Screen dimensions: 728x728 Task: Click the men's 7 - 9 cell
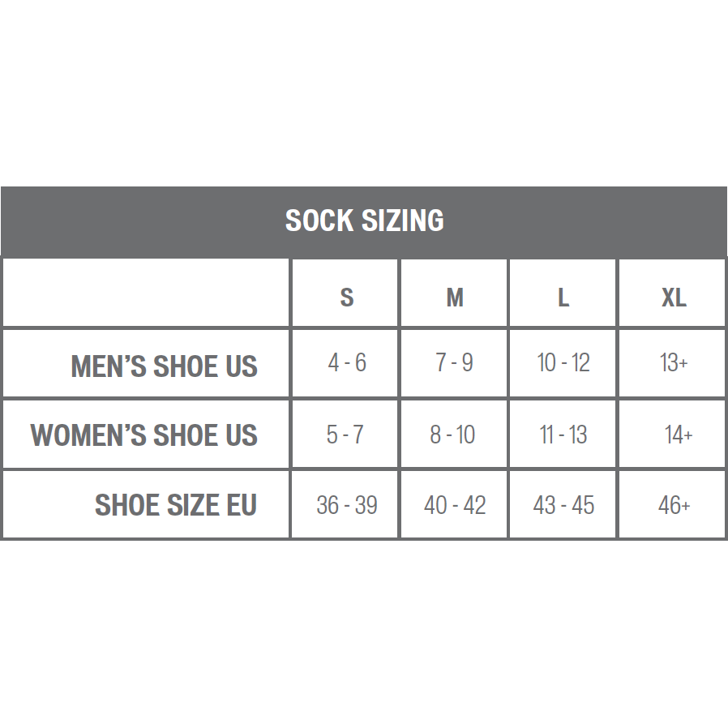(x=454, y=362)
